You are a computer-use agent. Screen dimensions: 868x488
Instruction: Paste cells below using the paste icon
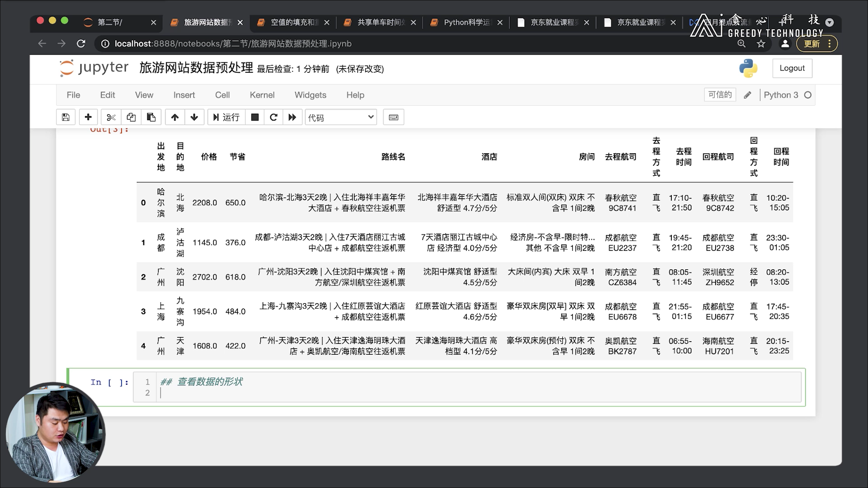coord(151,117)
